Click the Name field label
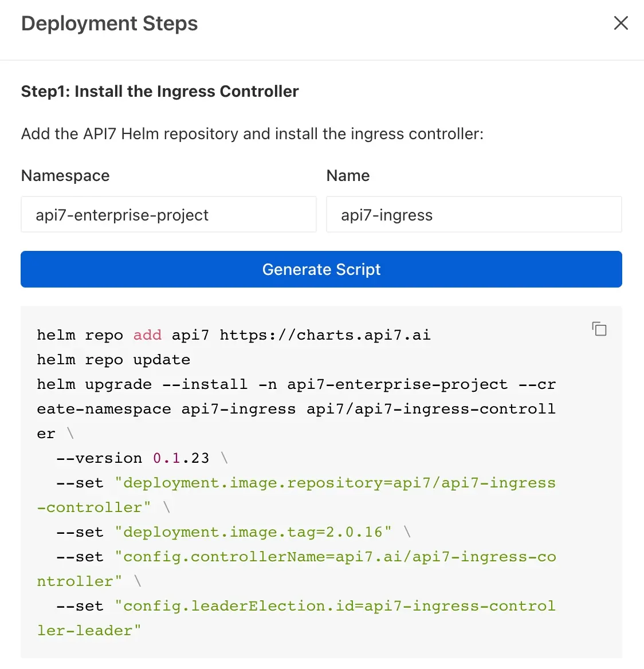Screen dimensions: 644x669 point(347,175)
